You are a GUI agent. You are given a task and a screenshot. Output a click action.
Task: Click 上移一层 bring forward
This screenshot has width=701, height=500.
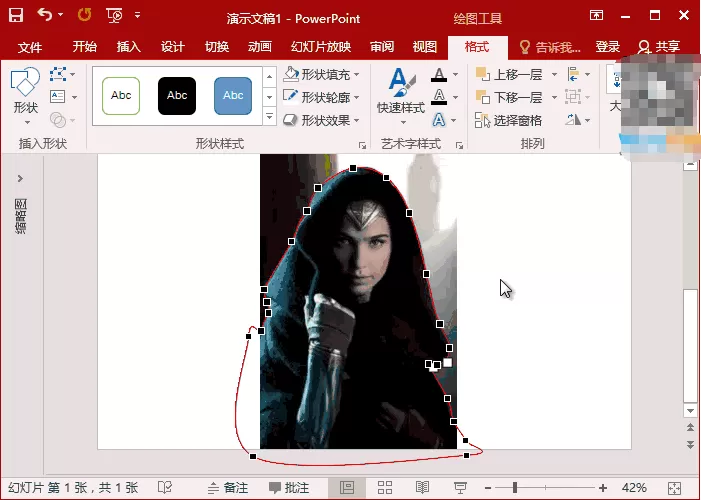(x=509, y=74)
